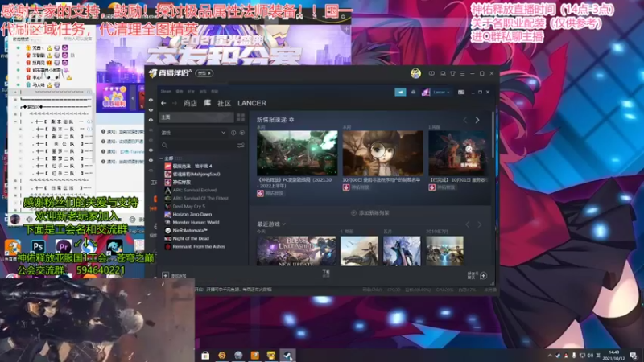Move 最近游戏 shelf back with left arrow
Viewport: 644px width, 362px height.
pos(468,224)
